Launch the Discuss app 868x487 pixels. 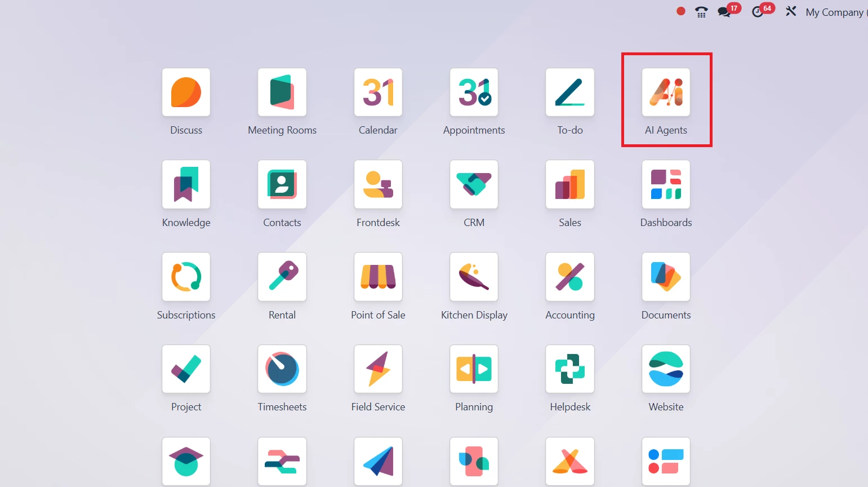[186, 92]
